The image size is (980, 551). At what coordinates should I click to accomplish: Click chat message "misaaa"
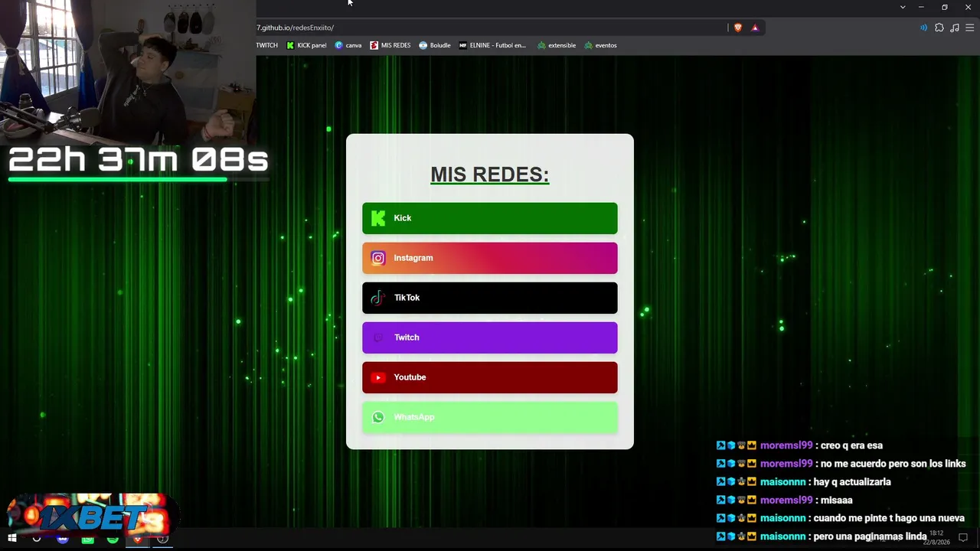click(x=836, y=500)
